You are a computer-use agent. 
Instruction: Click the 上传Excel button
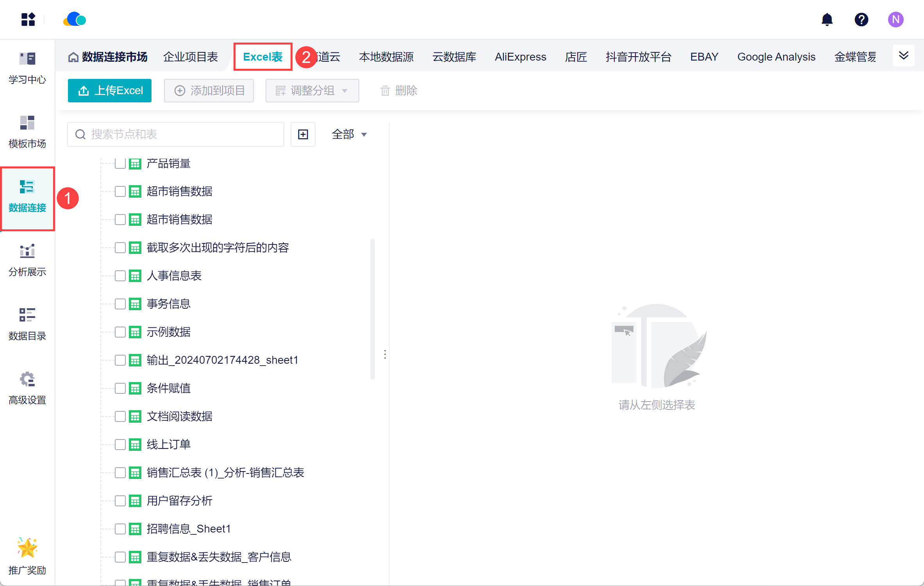(x=110, y=91)
